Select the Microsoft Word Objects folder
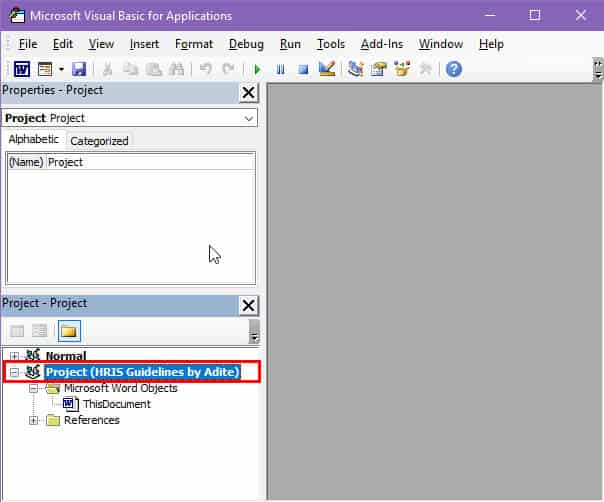The height and width of the screenshot is (502, 604). click(121, 388)
